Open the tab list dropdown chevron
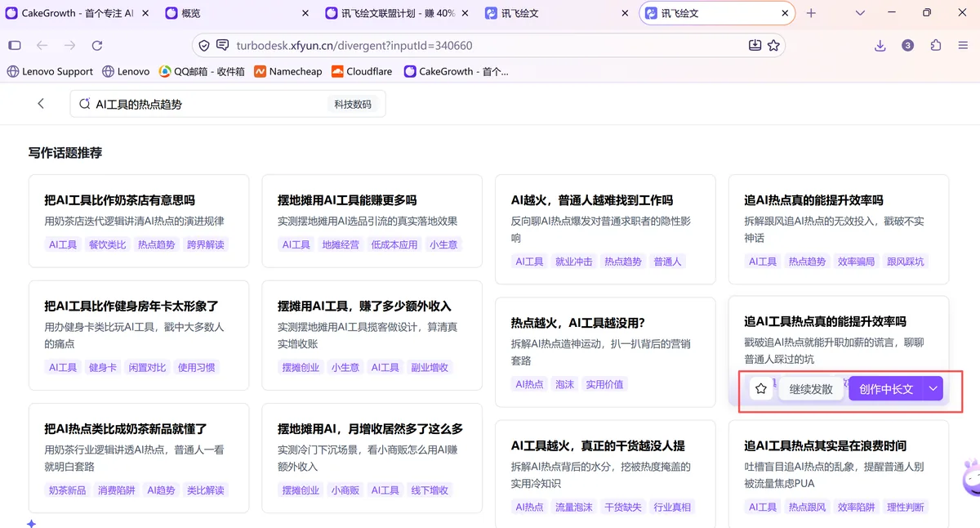Screen dimensions: 980x528 tap(860, 13)
